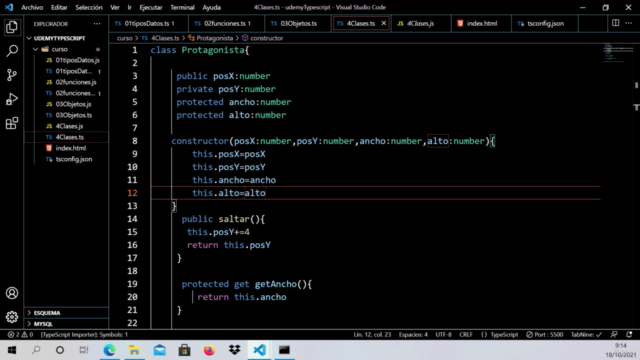Switch to the 02funciones.ts tab
Viewport: 640px width, 360px height.
click(x=227, y=23)
